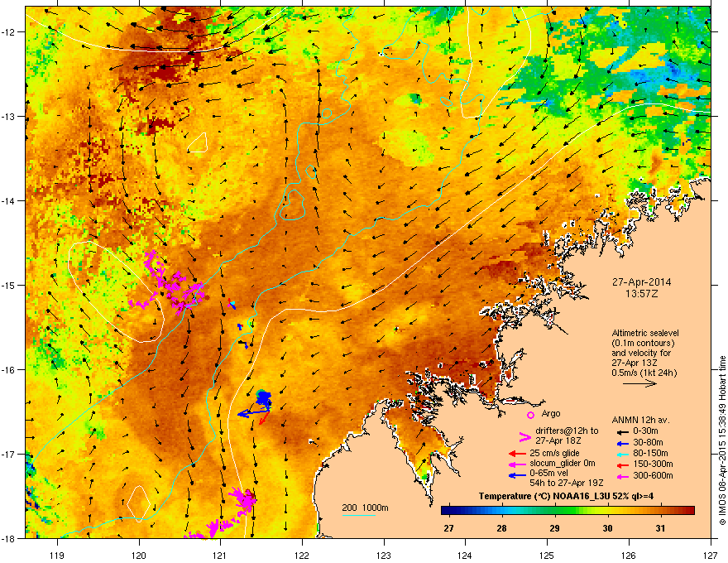Screen dimensions: 728x563
Task: Click the magenta glider track near 121.3E 17.6S
Action: coord(245,499)
